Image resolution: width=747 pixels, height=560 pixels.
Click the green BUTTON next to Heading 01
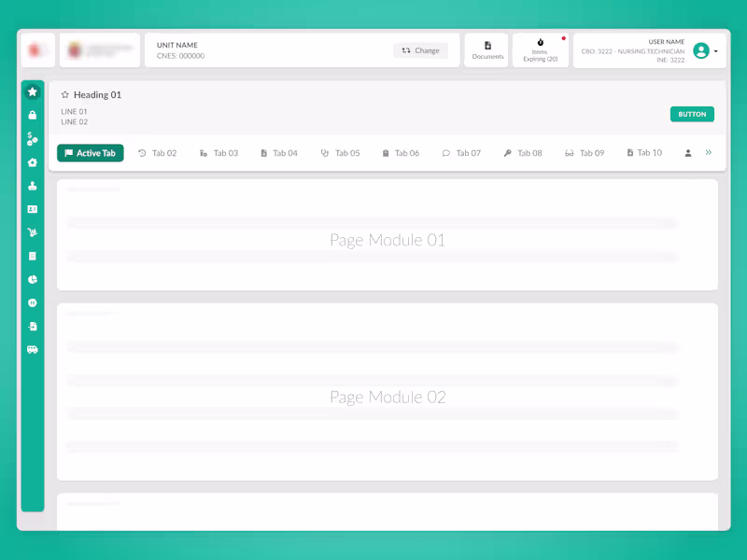click(692, 113)
